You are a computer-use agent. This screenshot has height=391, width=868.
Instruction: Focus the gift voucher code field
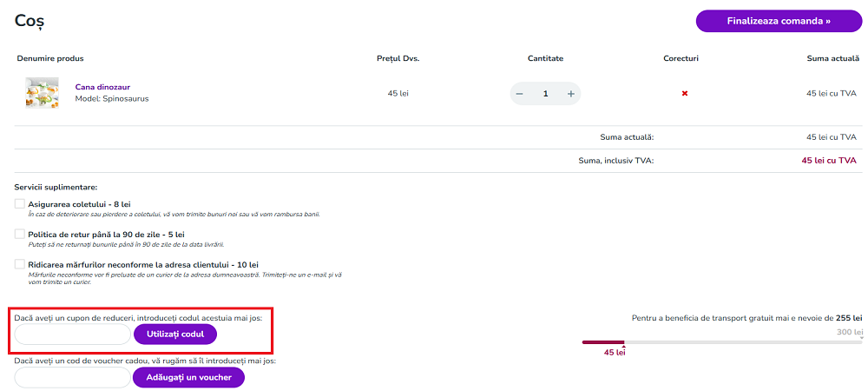coord(73,377)
